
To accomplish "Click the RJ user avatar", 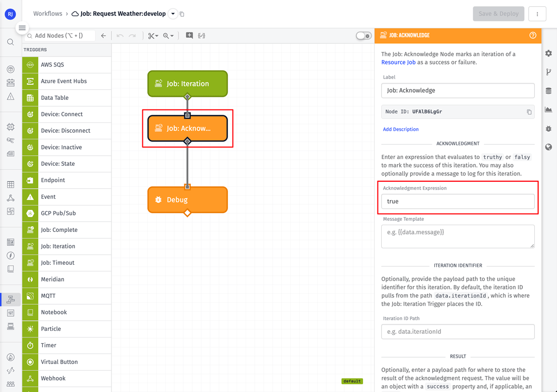I will click(x=10, y=14).
